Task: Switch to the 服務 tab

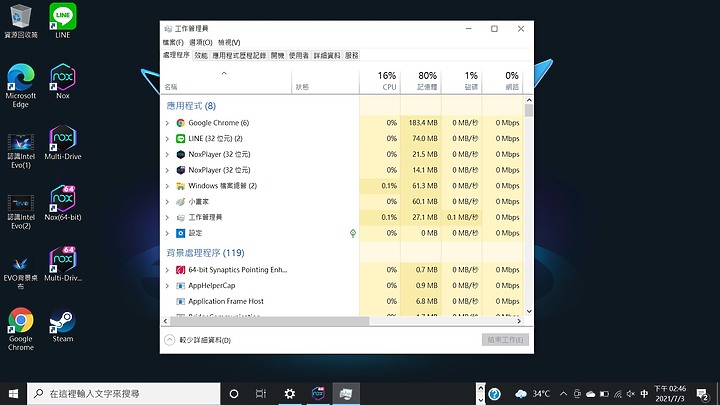Action: click(351, 56)
